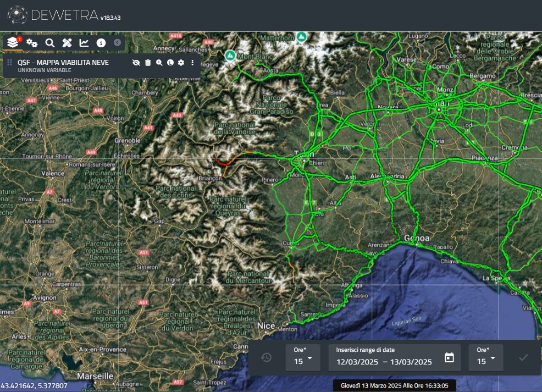Open the layers panel tab
The width and height of the screenshot is (542, 392).
(x=13, y=42)
